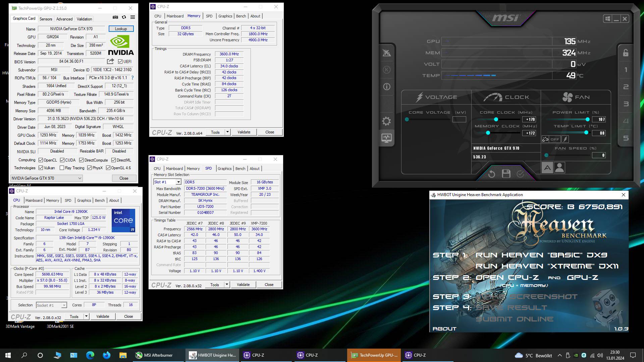Click RUN HEAVEN "XTREME" DX11

point(547,266)
